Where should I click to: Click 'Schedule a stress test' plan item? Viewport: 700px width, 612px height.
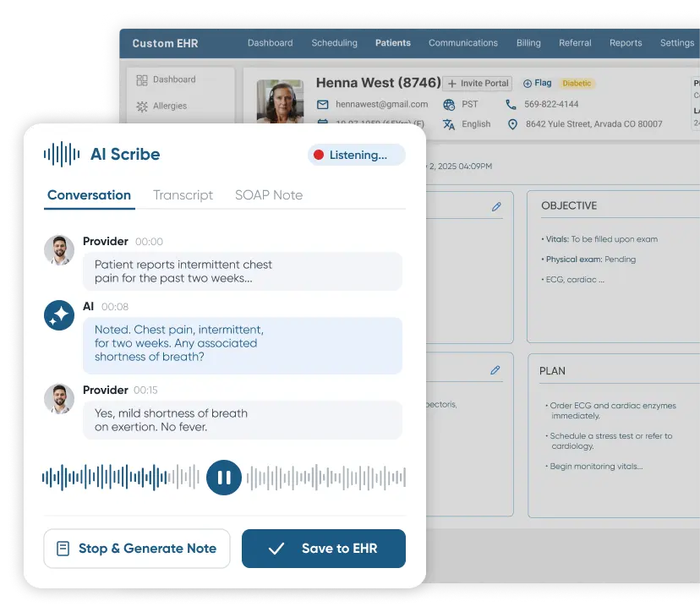click(x=609, y=440)
